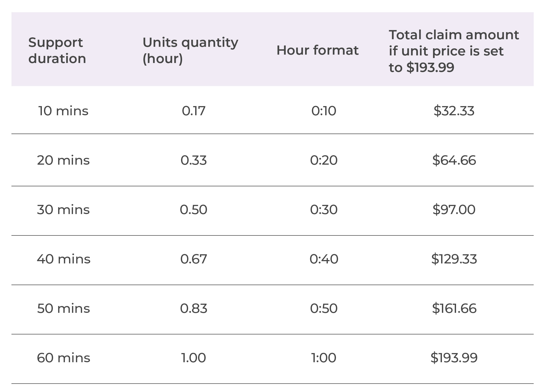The height and width of the screenshot is (392, 545).
Task: Click the 60 mins duration cell
Action: pyautogui.click(x=64, y=358)
